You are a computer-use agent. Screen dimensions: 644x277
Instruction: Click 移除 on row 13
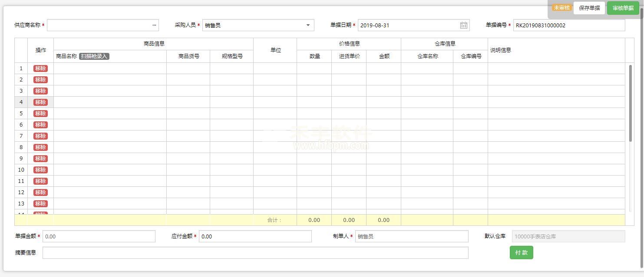coord(40,204)
